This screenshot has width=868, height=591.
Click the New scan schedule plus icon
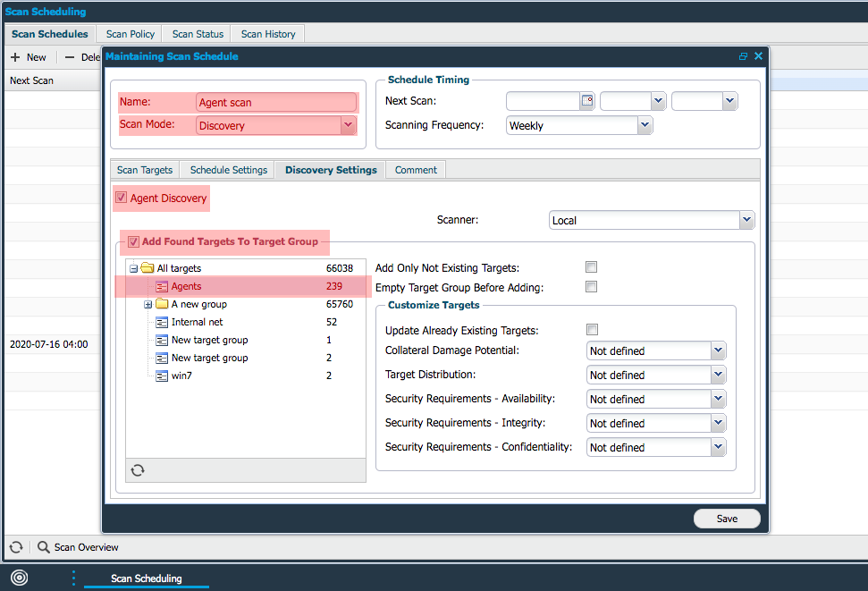pos(15,56)
